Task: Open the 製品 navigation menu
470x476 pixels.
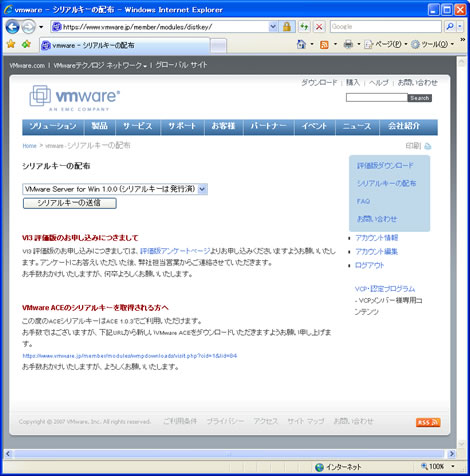Action: pos(100,127)
